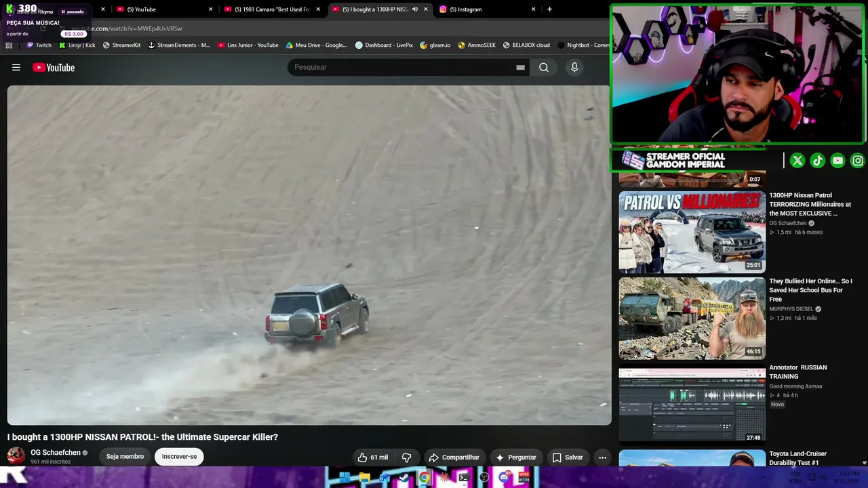The image size is (868, 488).
Task: Open the They Bullied Her Online video title
Action: pyautogui.click(x=810, y=290)
